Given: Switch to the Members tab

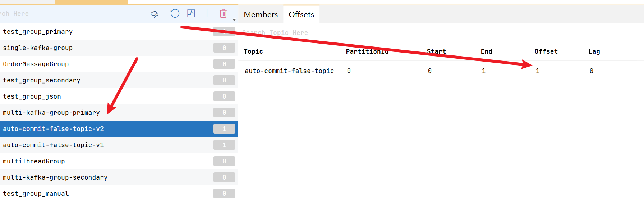Looking at the screenshot, I should (x=261, y=14).
